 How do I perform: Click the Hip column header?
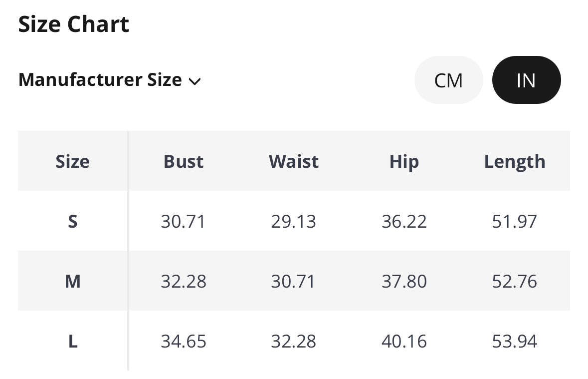[404, 161]
